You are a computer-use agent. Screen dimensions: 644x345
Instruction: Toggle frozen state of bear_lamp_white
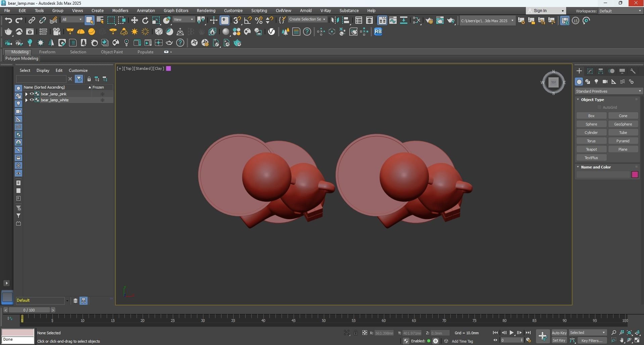102,100
